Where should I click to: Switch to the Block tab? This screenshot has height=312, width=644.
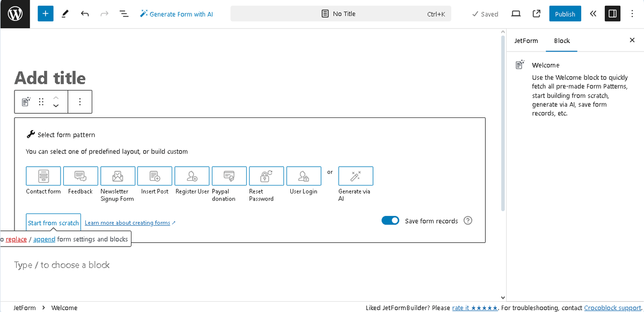561,41
